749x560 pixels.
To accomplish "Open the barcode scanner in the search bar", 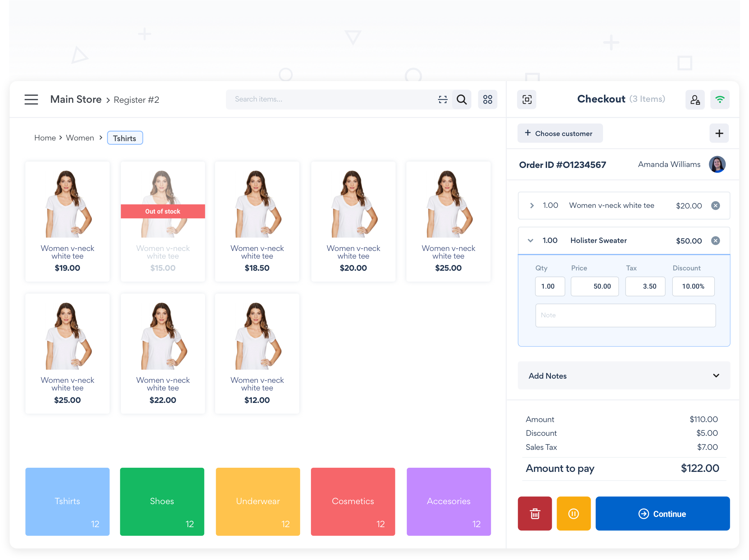I will [443, 99].
